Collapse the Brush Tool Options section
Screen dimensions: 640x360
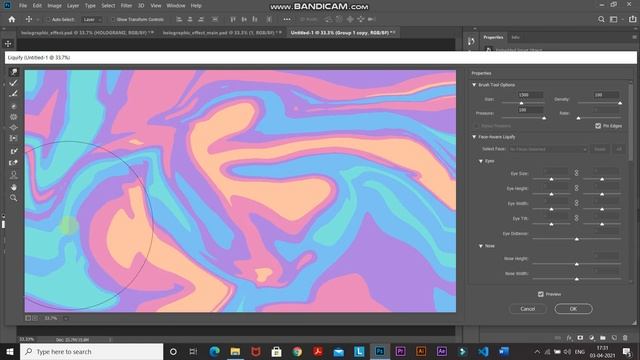pyautogui.click(x=474, y=85)
